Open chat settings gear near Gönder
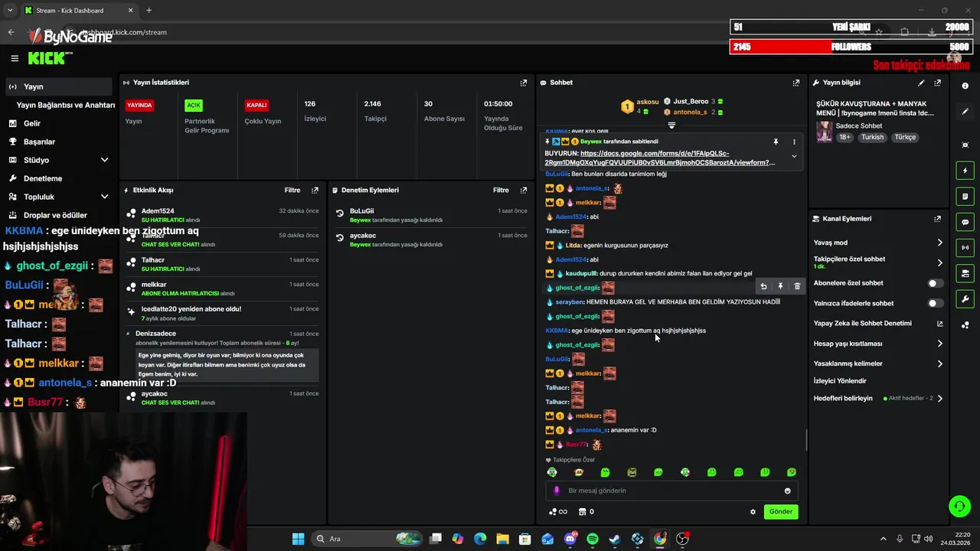980x551 pixels. pyautogui.click(x=753, y=512)
